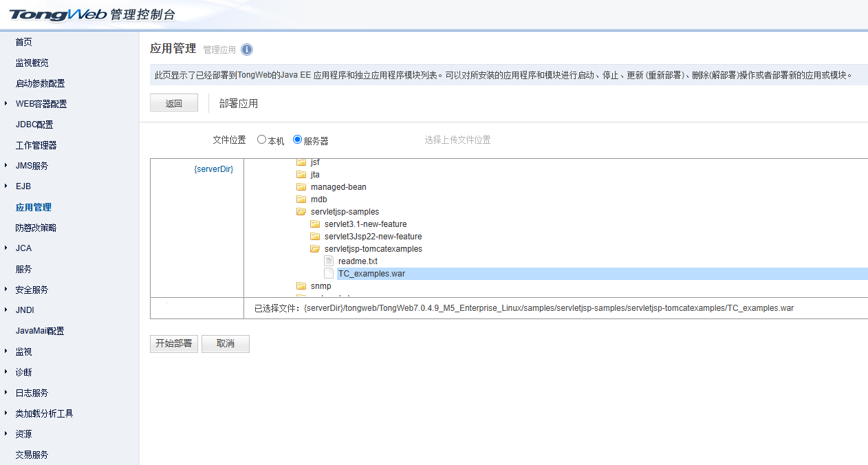The height and width of the screenshot is (465, 868).
Task: Click the 返回 button
Action: click(174, 103)
